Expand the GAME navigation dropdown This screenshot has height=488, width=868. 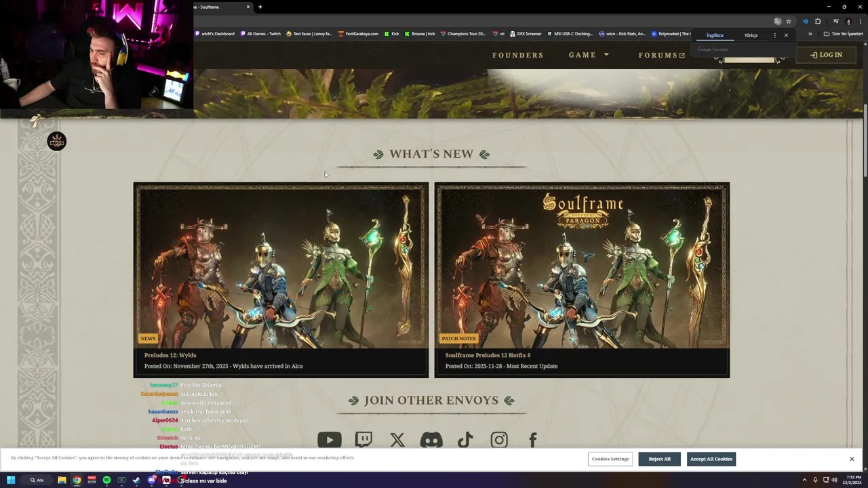tap(589, 55)
